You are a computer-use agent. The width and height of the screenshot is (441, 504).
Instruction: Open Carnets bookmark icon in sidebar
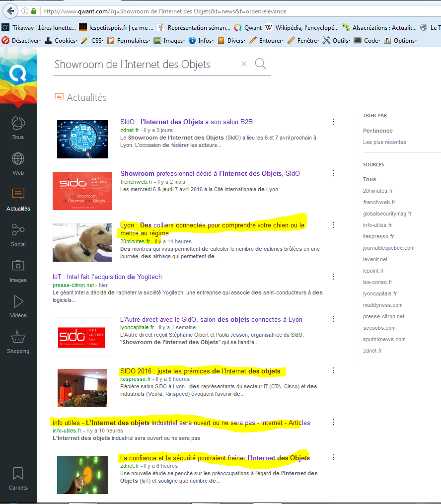coord(18,478)
